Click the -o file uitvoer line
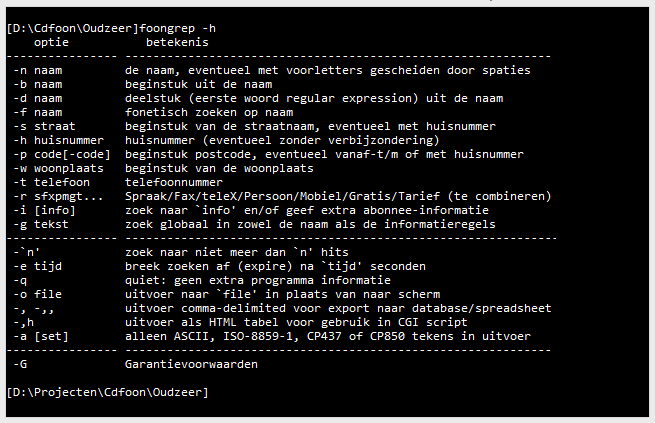Viewport: 655px width, 423px height. 226,294
